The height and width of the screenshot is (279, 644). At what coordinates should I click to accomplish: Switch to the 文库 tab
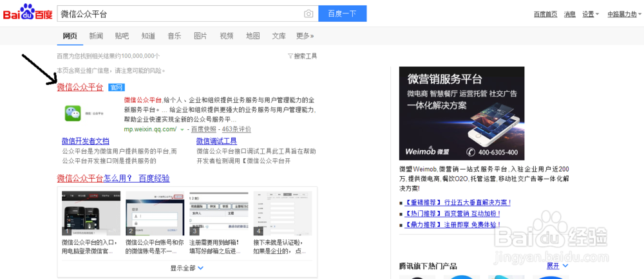click(279, 36)
